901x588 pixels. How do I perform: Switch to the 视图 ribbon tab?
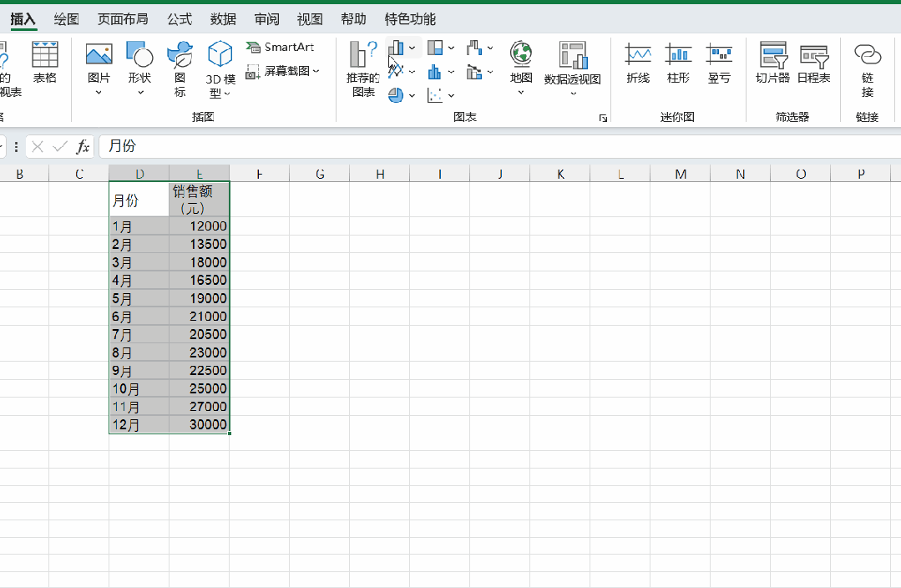pyautogui.click(x=310, y=19)
